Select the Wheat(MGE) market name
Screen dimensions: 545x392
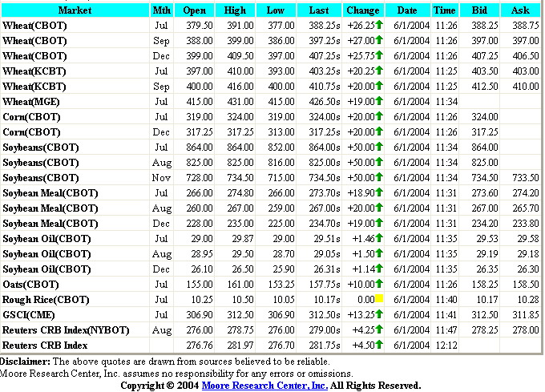[31, 102]
